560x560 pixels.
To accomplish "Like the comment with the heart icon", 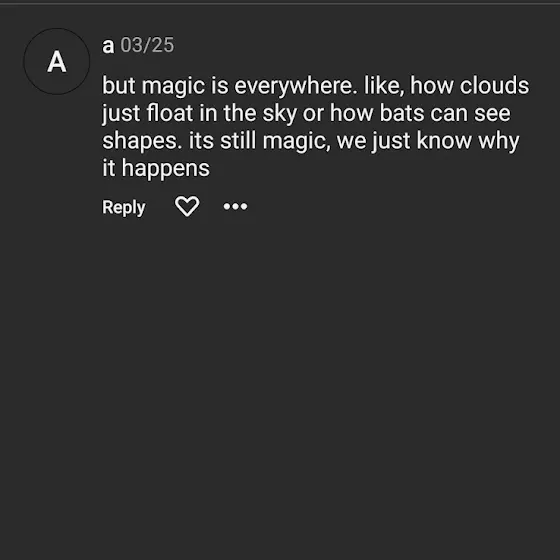I will [x=187, y=206].
